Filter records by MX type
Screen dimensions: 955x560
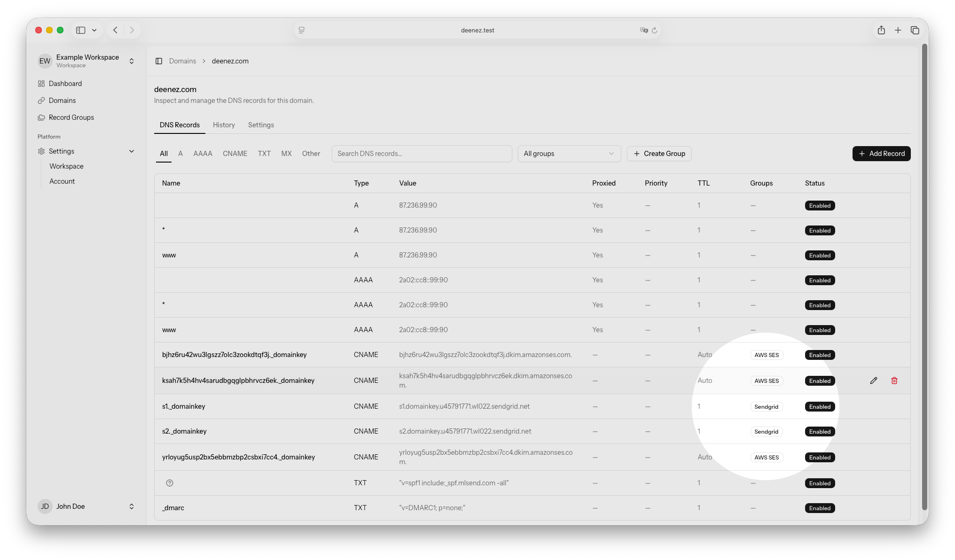click(x=286, y=154)
